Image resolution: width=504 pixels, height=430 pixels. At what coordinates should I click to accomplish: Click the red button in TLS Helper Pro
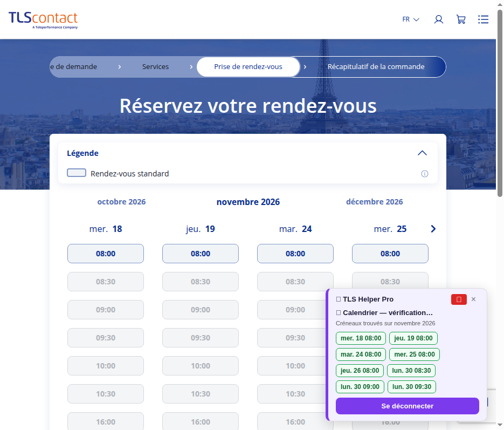coord(459,299)
